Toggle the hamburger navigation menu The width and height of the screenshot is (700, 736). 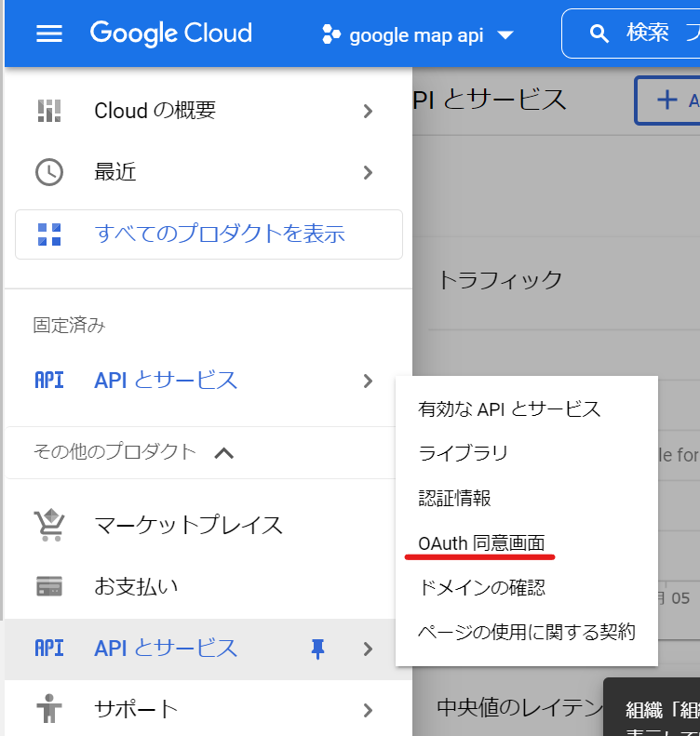point(49,33)
